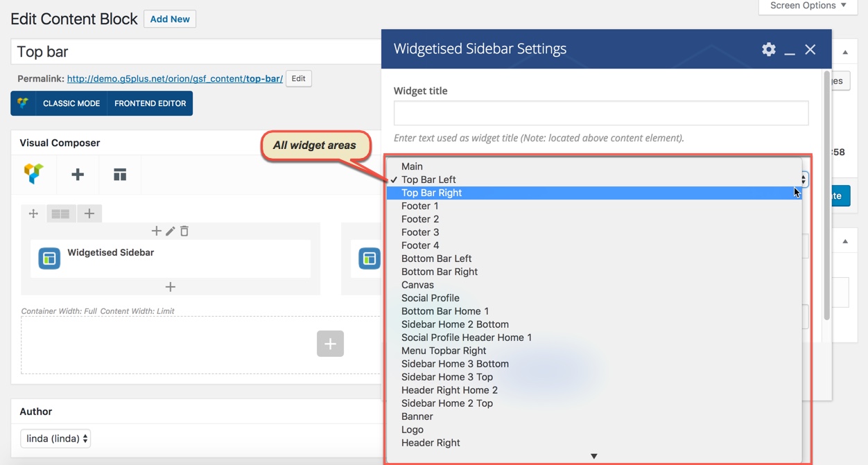Click inside the Widget title input field

pyautogui.click(x=600, y=113)
